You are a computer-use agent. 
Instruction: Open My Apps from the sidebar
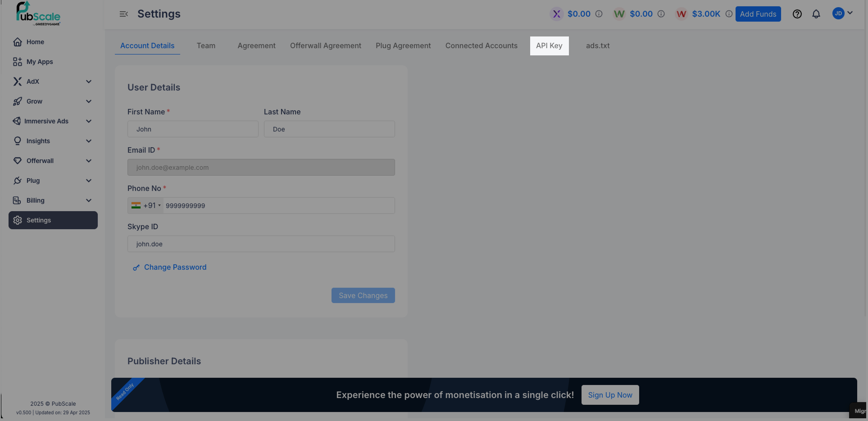[40, 62]
